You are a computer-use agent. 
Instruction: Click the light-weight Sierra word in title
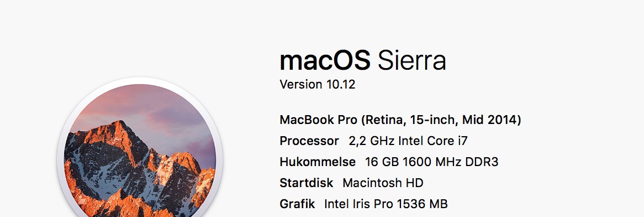pos(411,60)
